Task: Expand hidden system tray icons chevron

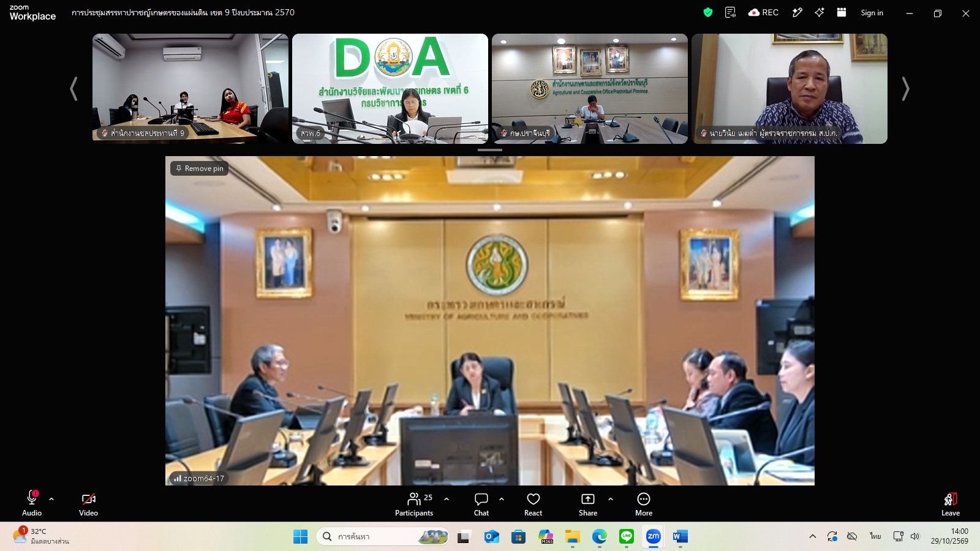Action: point(813,536)
